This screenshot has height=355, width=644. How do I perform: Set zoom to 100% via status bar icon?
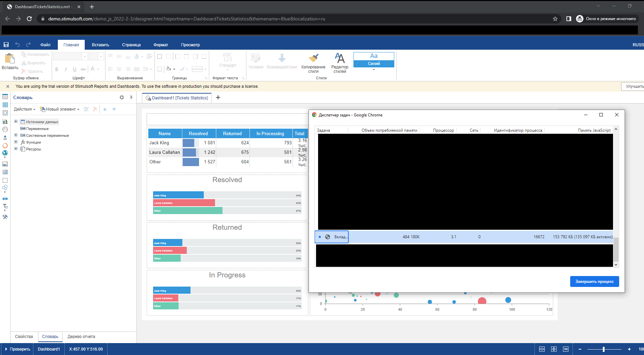point(566,349)
